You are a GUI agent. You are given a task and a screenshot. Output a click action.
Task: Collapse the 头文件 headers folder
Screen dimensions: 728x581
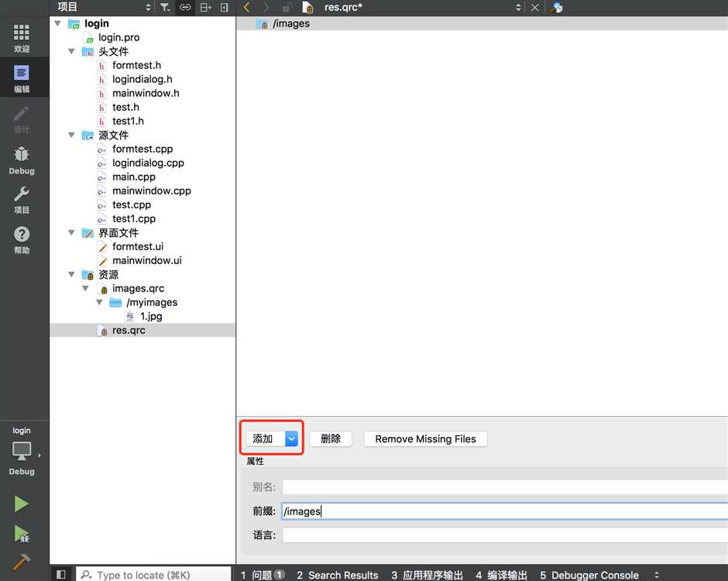point(71,51)
